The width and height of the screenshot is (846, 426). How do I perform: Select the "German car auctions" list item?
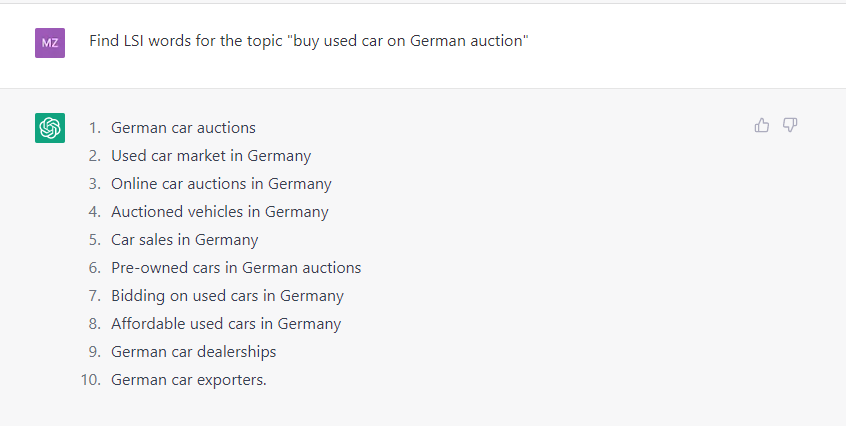point(183,128)
